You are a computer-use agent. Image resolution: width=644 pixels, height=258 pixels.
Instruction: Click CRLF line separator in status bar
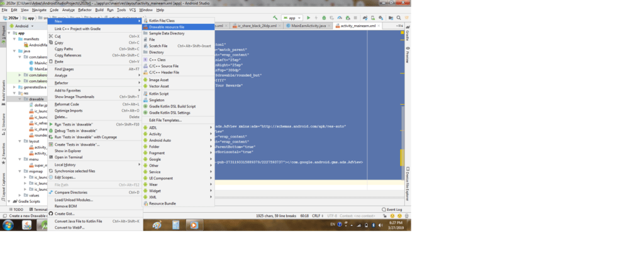(x=317, y=215)
